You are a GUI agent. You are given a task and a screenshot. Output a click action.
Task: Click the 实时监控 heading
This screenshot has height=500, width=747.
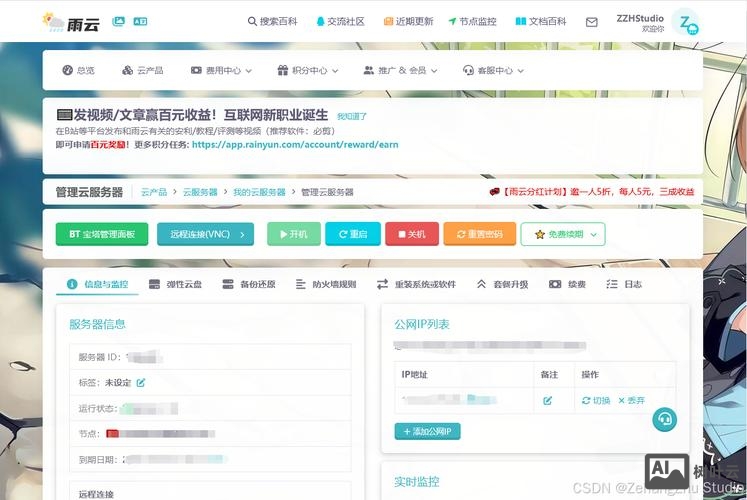coord(416,482)
